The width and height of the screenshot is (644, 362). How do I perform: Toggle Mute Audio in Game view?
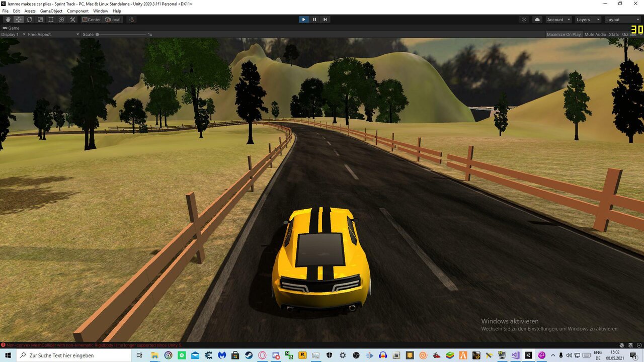point(595,34)
